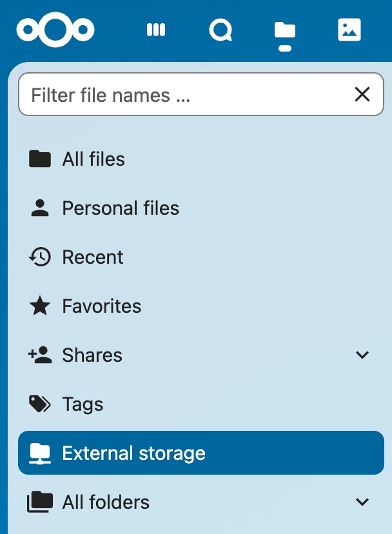Open the Dashboard app icon
392x534 pixels.
[x=156, y=30]
